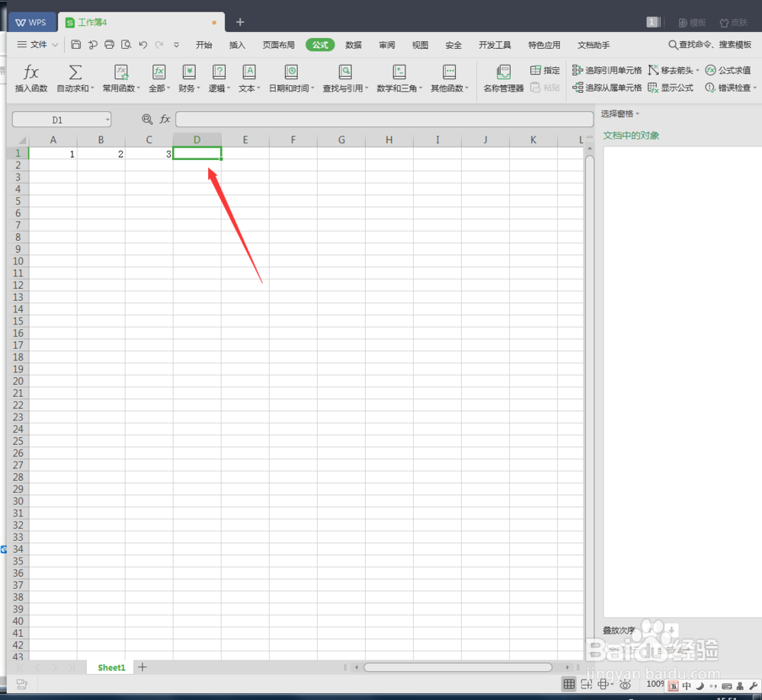Open the 页面布局 (Page Layout) tab
Image resolution: width=762 pixels, height=700 pixels.
(278, 45)
